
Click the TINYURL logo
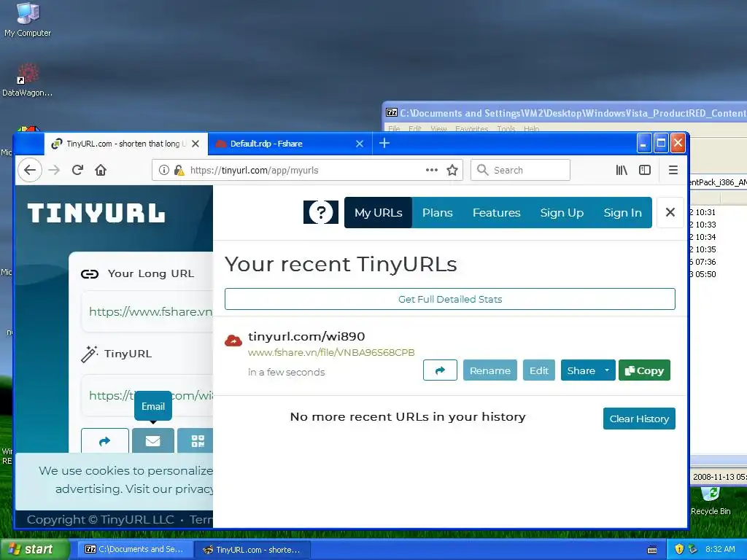click(96, 213)
